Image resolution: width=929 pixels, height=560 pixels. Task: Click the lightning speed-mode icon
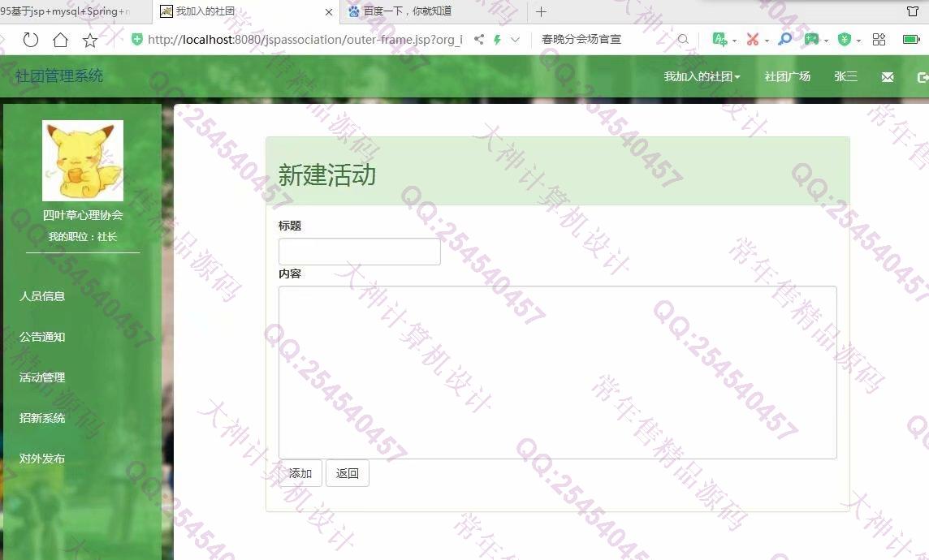tap(497, 40)
